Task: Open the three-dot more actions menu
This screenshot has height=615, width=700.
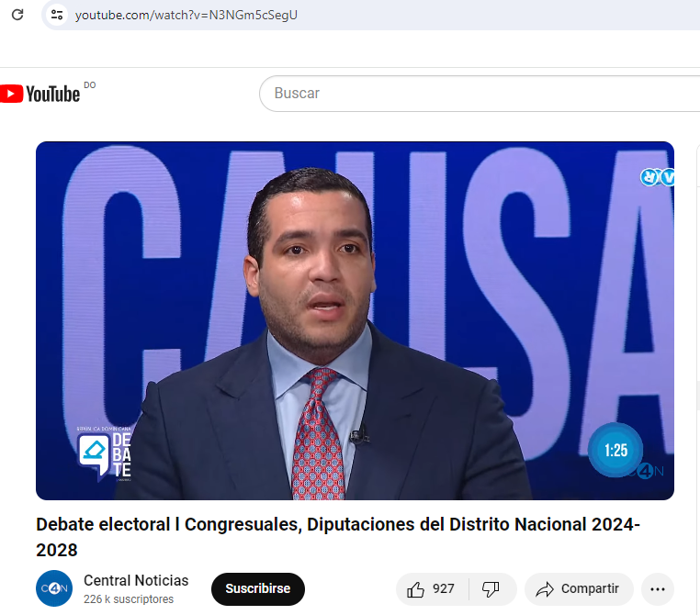Action: point(657,589)
